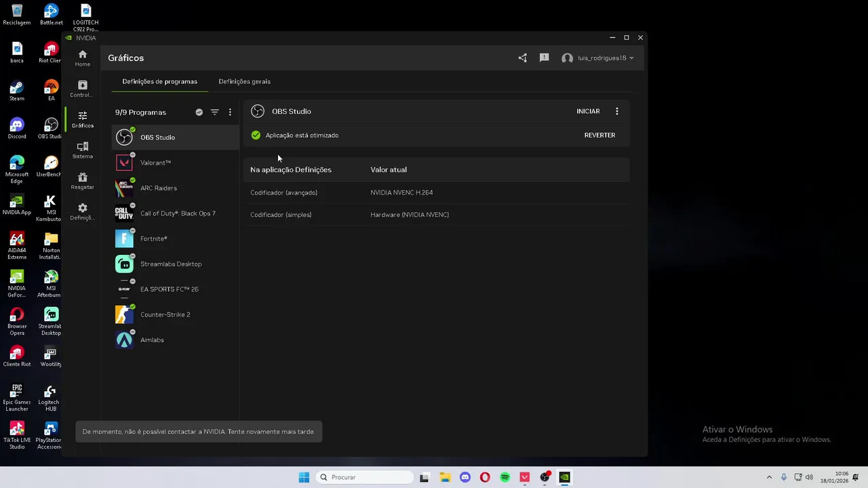868x488 pixels.
Task: Click the Codificador (avançado) setting row
Action: (x=437, y=192)
